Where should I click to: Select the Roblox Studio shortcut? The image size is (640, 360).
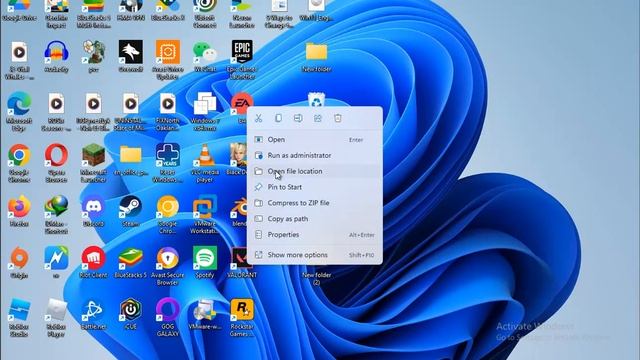point(19,310)
